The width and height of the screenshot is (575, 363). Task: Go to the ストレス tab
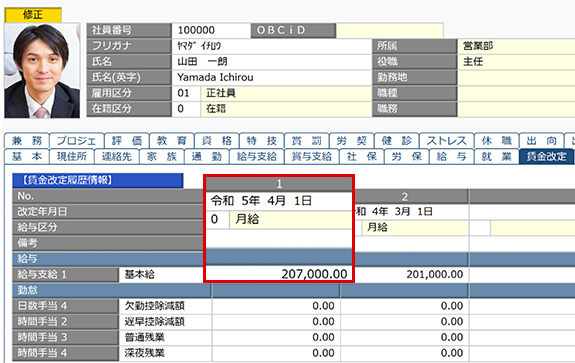tap(446, 141)
